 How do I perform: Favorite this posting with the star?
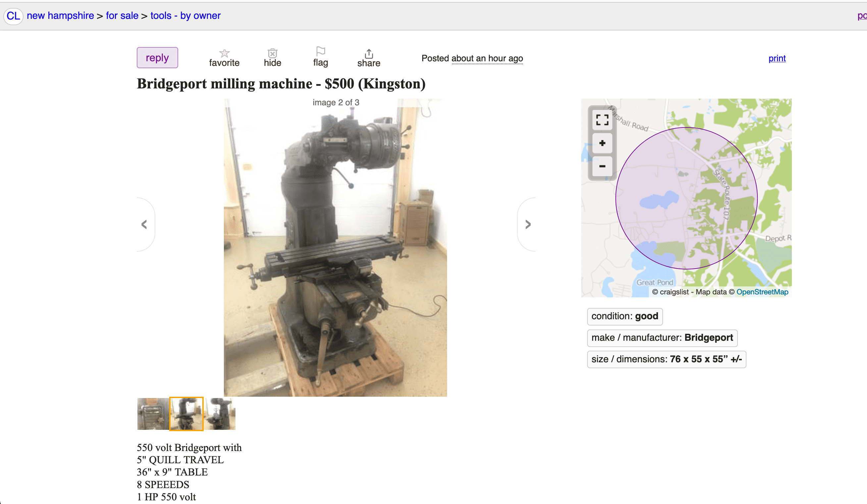(224, 58)
